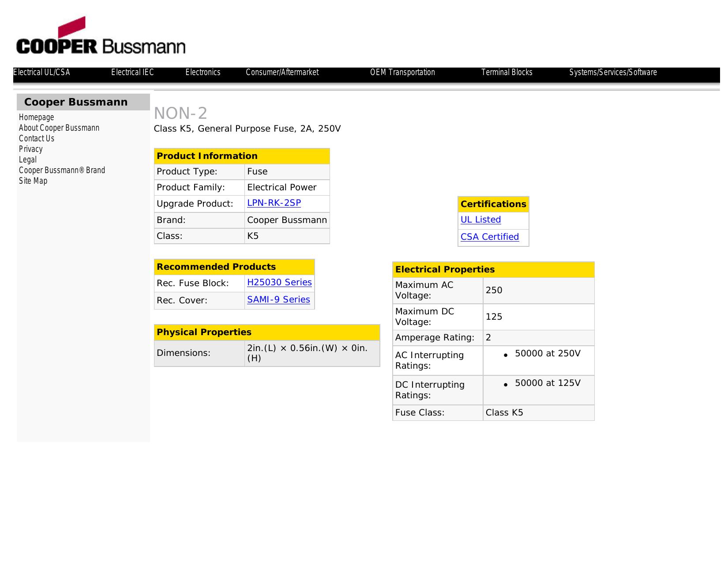
Task: Open the H25030 Series fuse block link
Action: [x=279, y=283]
